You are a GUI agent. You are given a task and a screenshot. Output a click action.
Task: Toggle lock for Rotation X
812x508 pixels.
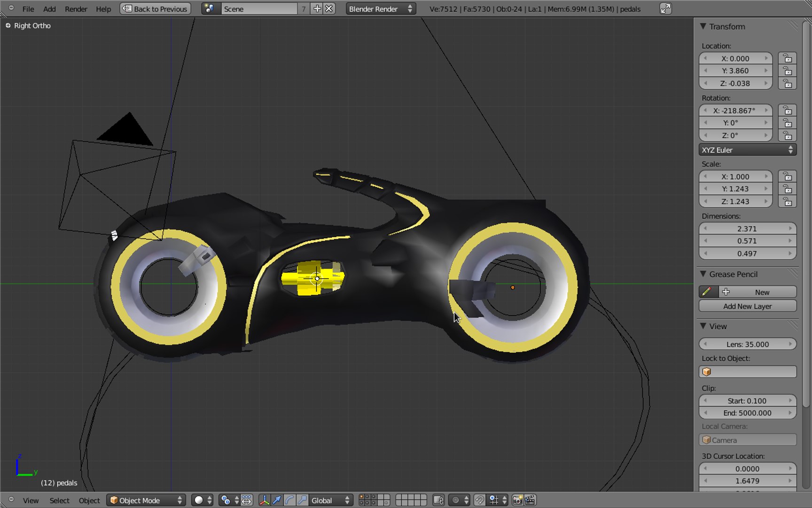click(788, 111)
